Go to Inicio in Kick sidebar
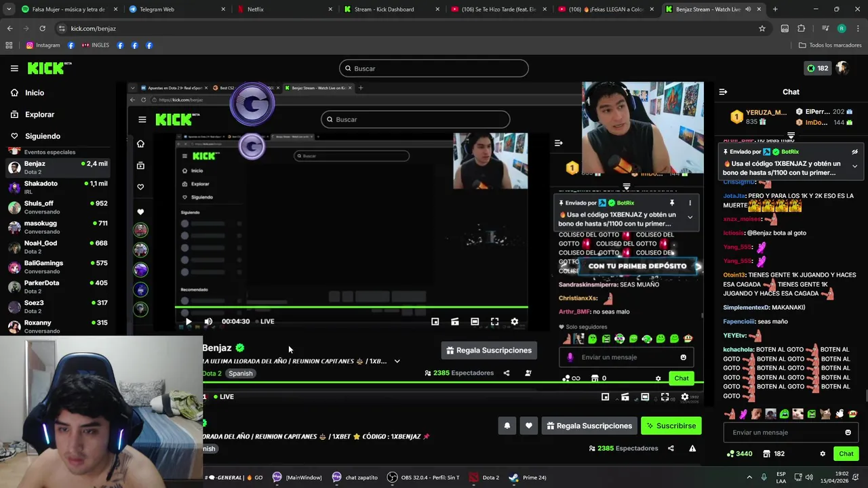 pos(35,93)
